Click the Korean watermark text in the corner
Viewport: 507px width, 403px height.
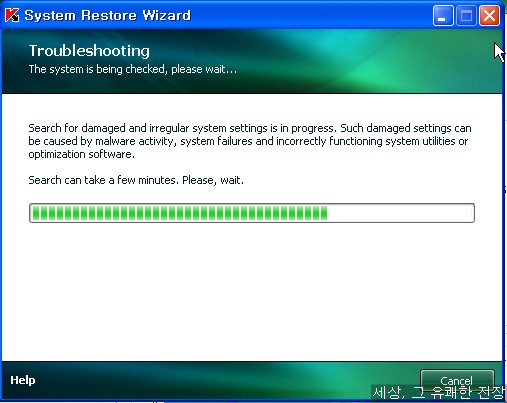point(438,392)
